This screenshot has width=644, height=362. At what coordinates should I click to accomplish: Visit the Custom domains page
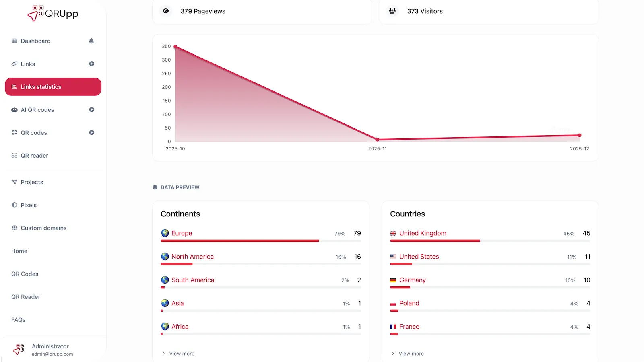point(43,228)
